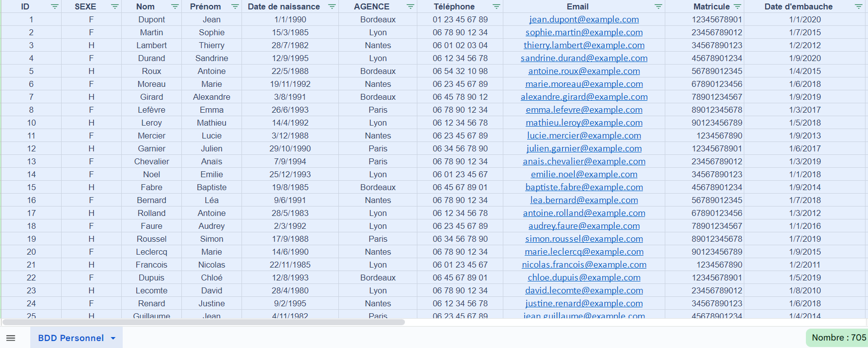Screen dimensions: 868x348
Task: Open sandrine.durand@example.com email link
Action: [x=584, y=58]
